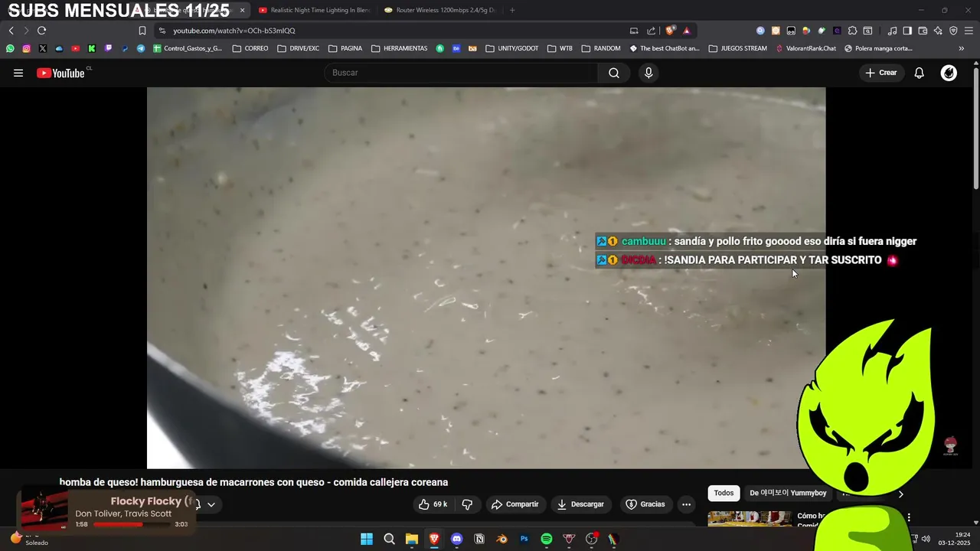
Task: Open the three-dot more actions menu
Action: 687,504
